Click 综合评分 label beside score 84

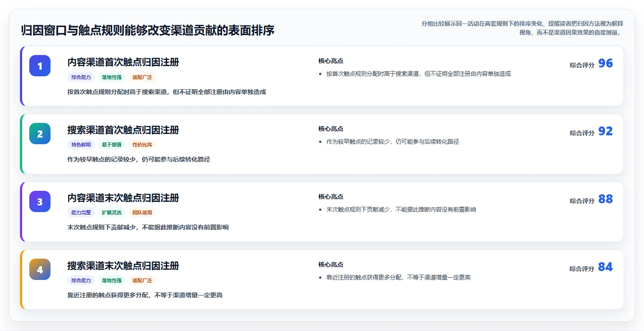(582, 269)
